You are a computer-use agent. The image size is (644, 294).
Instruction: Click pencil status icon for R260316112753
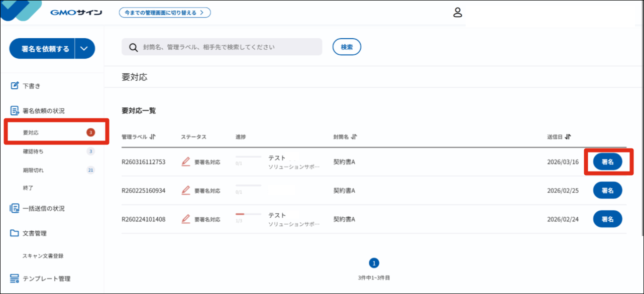186,162
